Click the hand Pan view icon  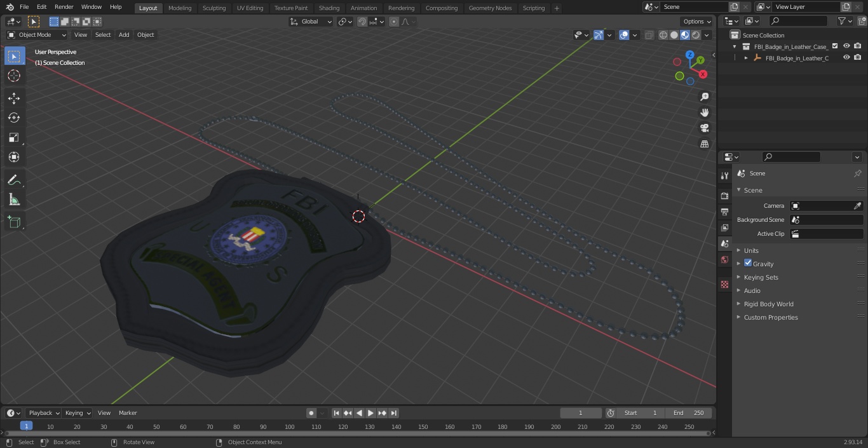(704, 112)
